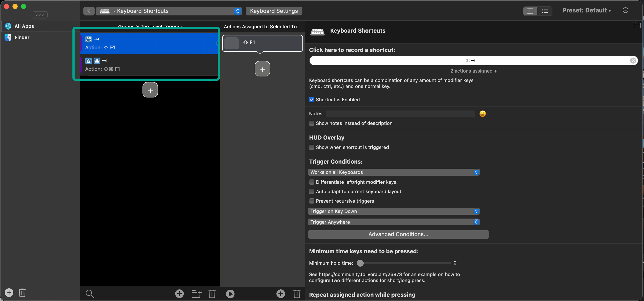Select the Action: Shift F1 trigger
The image size is (644, 301).
(149, 43)
